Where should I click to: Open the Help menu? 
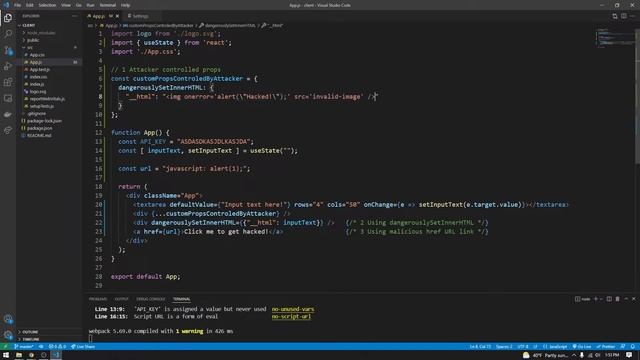pos(125,5)
